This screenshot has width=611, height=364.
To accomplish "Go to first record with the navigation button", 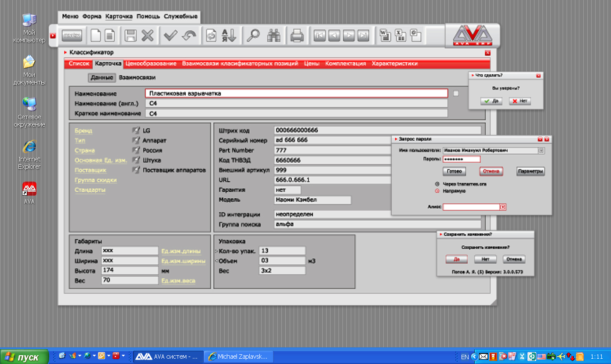I will pyautogui.click(x=320, y=36).
